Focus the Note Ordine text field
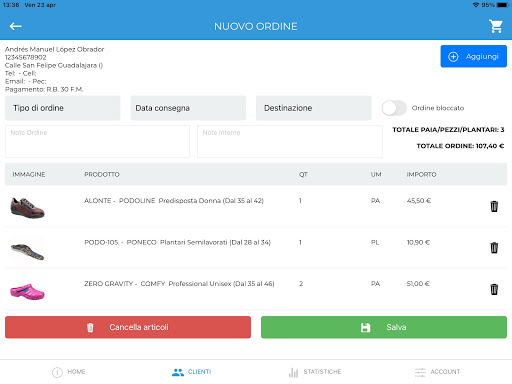 click(97, 141)
